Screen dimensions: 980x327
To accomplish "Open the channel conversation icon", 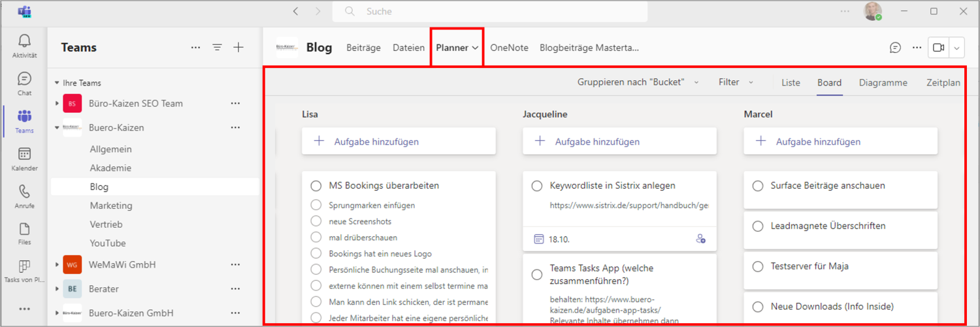I will click(895, 48).
